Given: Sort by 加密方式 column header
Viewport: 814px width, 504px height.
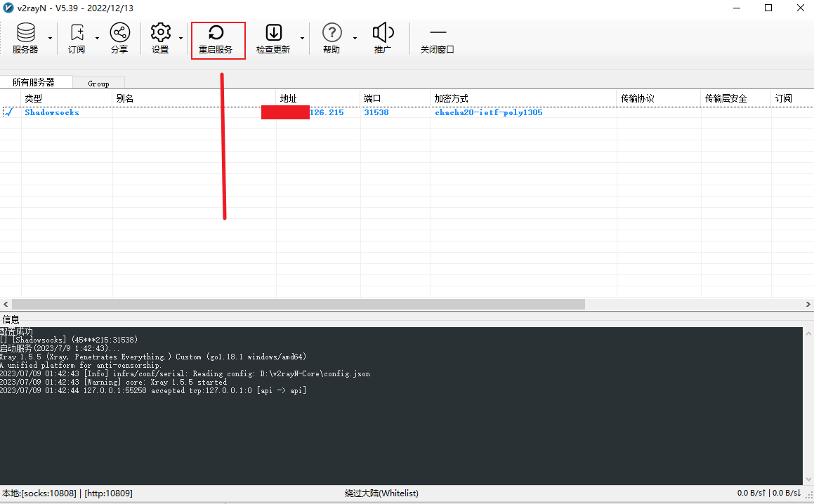Looking at the screenshot, I should click(x=523, y=98).
